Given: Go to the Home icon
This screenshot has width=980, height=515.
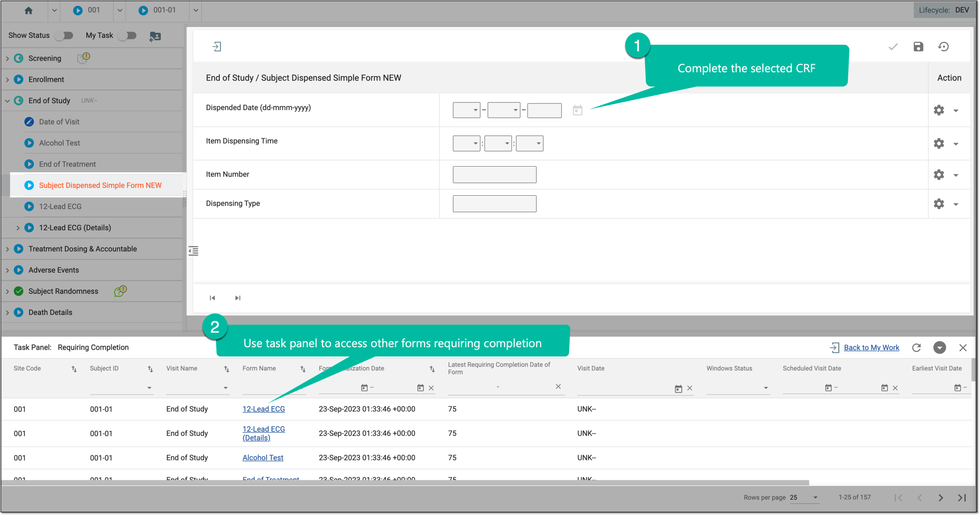Looking at the screenshot, I should click(28, 11).
